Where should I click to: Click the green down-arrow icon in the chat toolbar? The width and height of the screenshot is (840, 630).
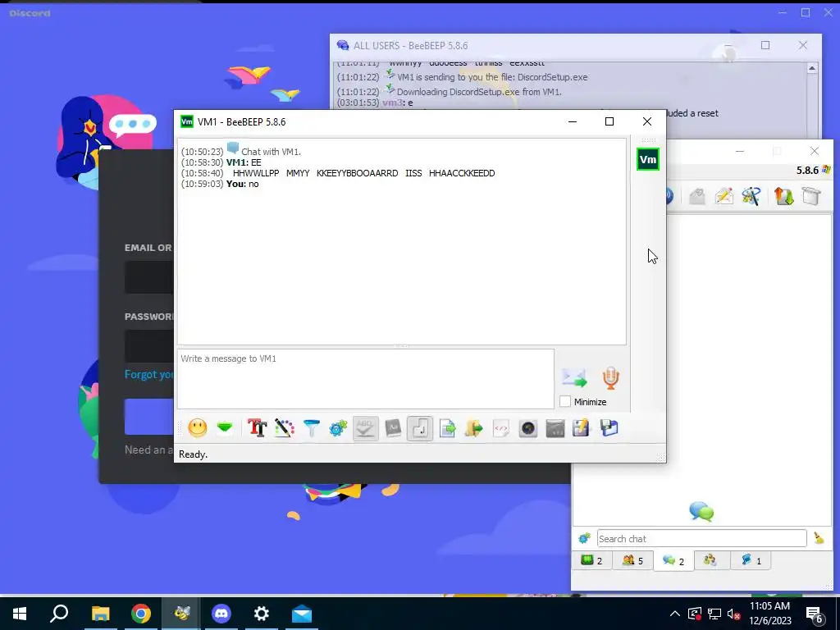point(225,428)
